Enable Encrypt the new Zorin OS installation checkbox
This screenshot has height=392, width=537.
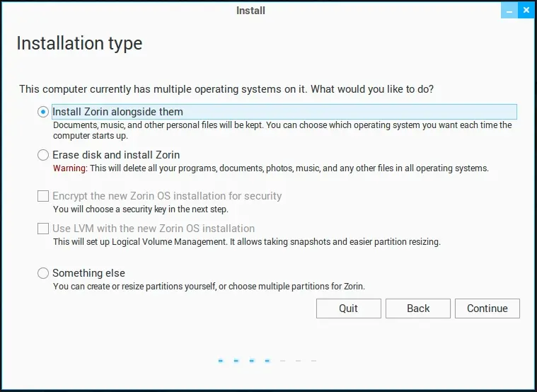pyautogui.click(x=43, y=196)
